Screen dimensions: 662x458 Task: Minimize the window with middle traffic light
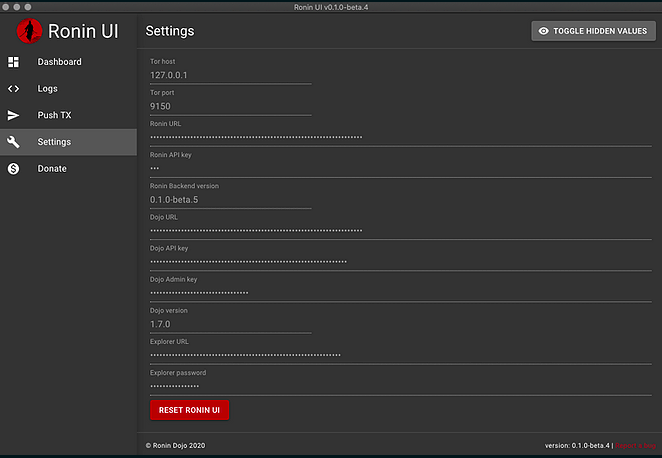point(16,7)
